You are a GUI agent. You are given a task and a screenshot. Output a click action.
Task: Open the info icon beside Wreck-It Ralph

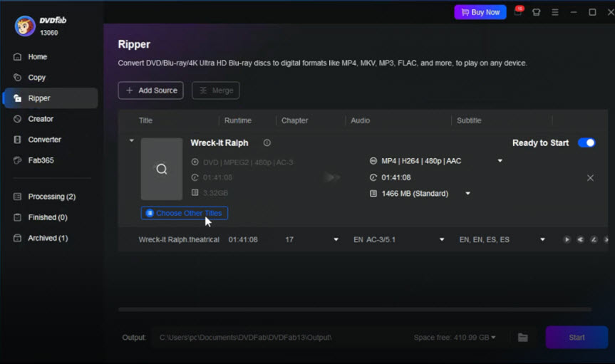(267, 142)
